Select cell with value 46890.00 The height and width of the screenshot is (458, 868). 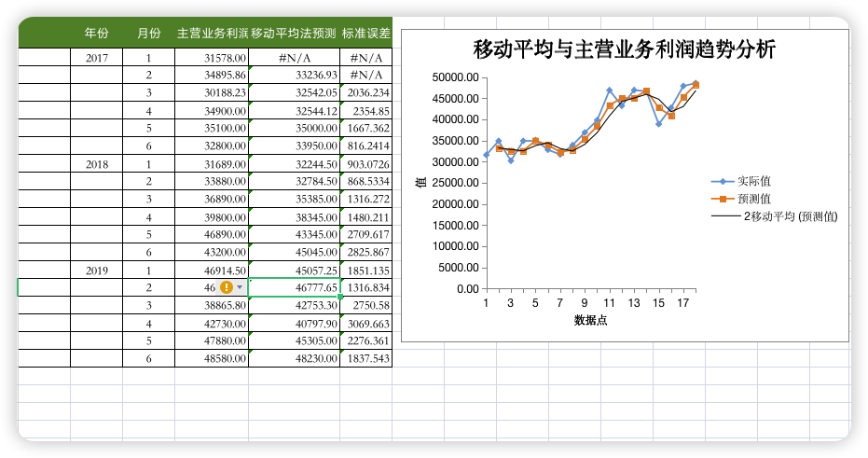(x=212, y=234)
